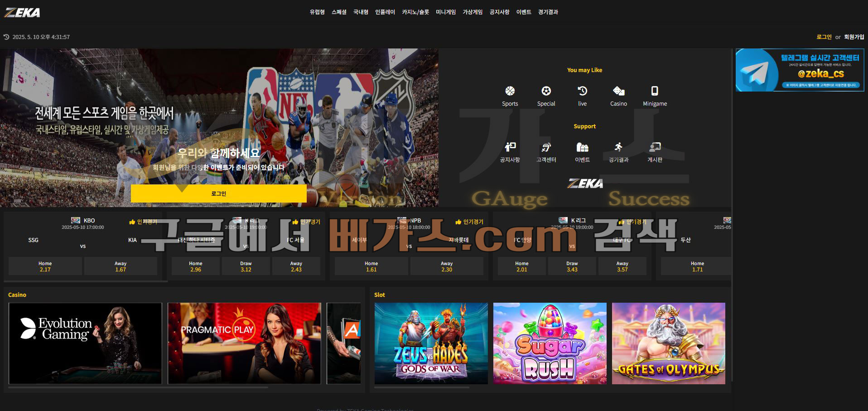The image size is (868, 411).
Task: Open the Sports icon shortcut
Action: (510, 91)
